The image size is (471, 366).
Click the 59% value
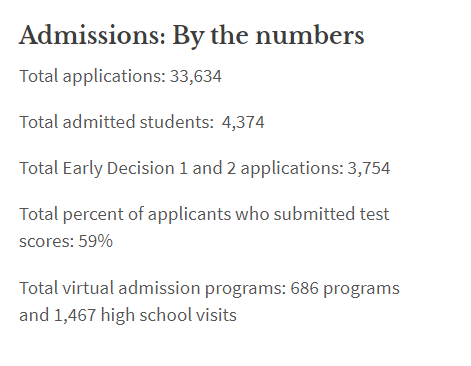96,241
